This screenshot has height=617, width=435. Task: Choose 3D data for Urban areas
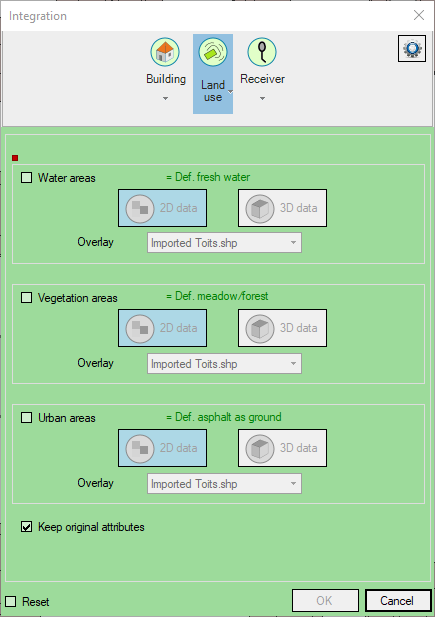(x=282, y=448)
